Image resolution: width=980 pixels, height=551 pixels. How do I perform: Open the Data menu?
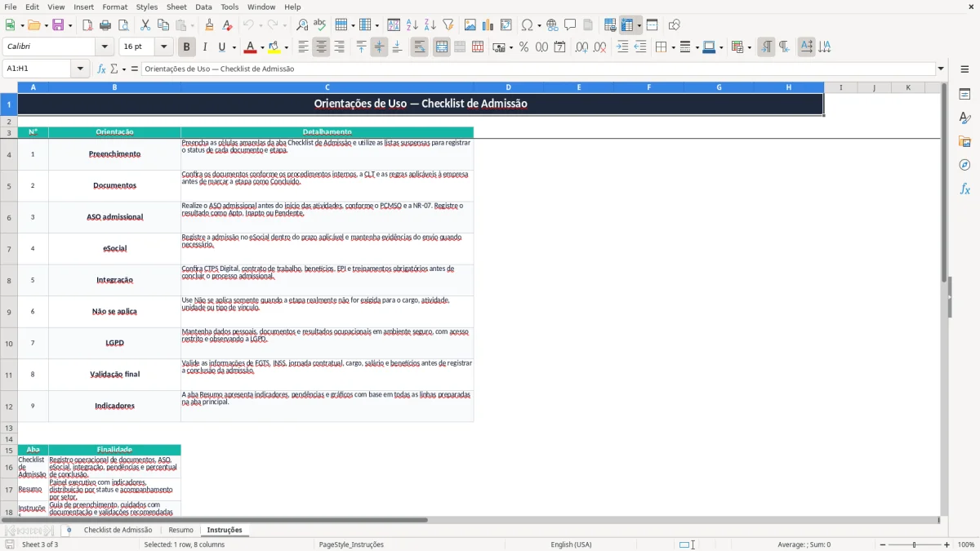(203, 7)
